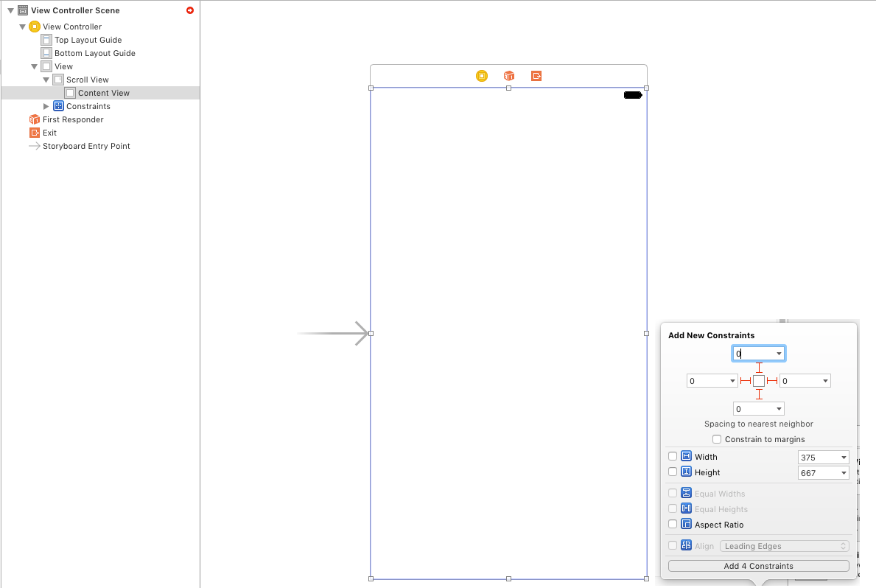Screen dimensions: 876x588
Task: Select the Scroll View icon in the outline
Action: [57, 79]
